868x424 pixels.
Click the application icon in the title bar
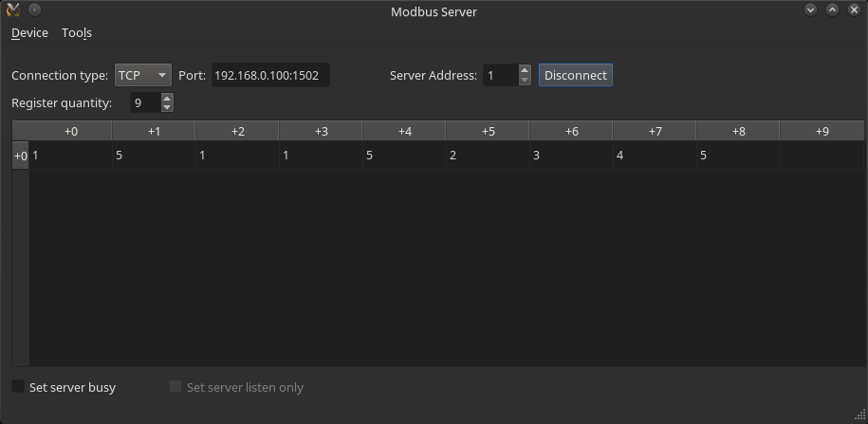point(12,10)
